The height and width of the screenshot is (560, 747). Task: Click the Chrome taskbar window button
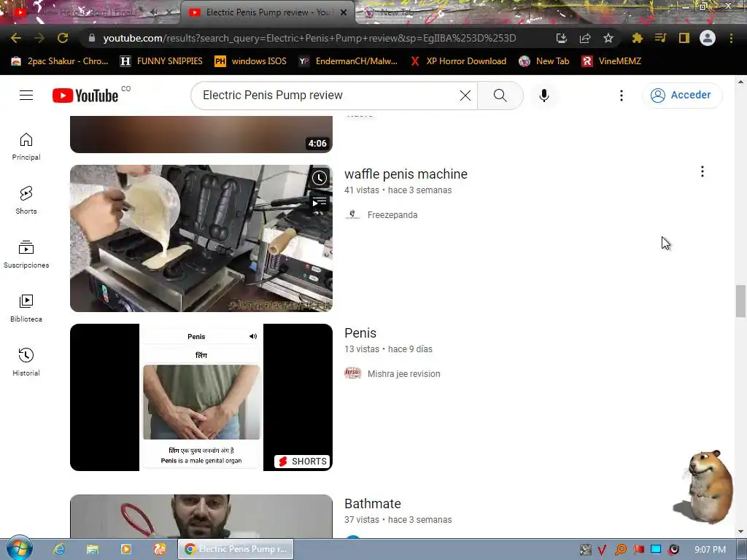(236, 549)
